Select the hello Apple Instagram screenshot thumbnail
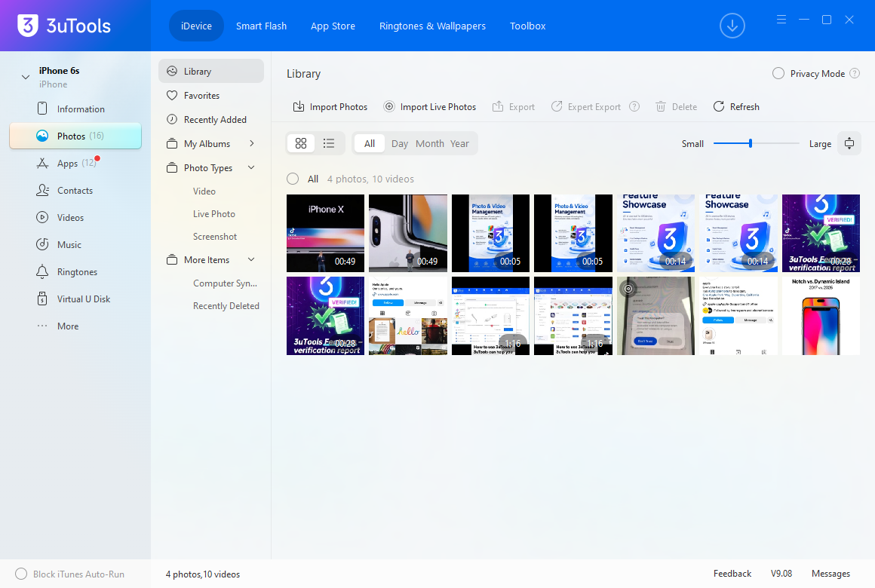 tap(408, 316)
